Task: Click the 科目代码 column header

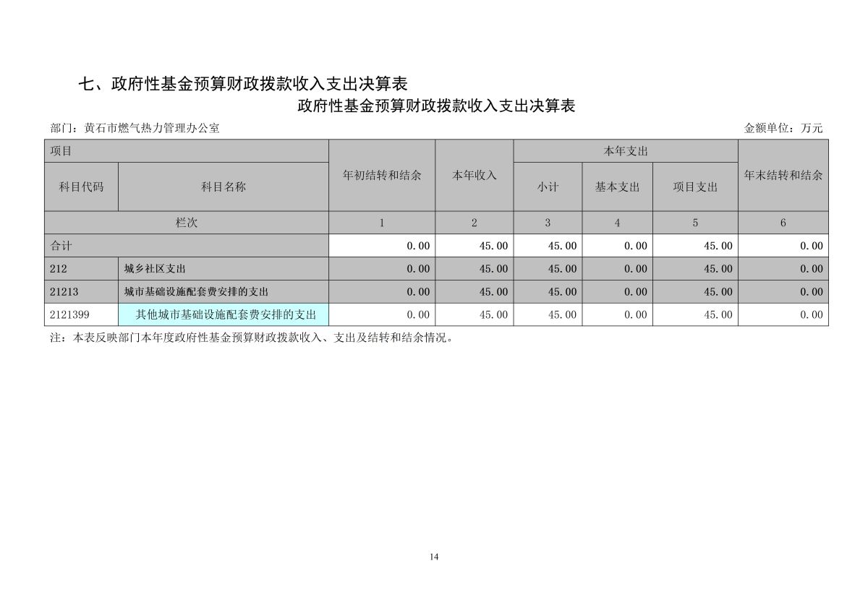Action: point(81,187)
